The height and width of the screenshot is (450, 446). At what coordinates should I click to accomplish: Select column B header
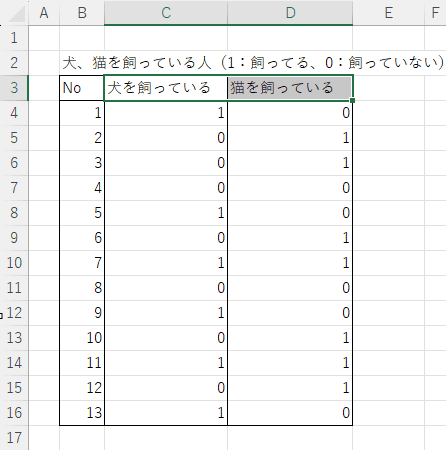coord(82,13)
